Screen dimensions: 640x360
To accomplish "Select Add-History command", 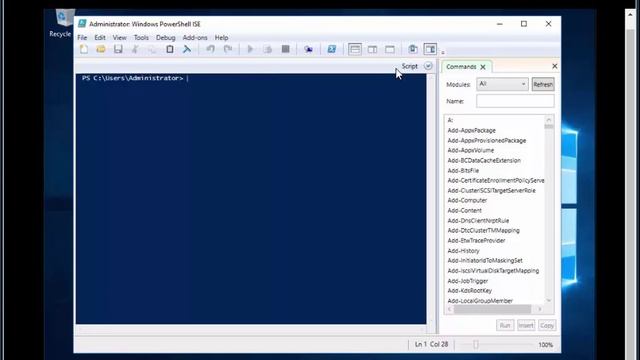I will [x=463, y=251].
